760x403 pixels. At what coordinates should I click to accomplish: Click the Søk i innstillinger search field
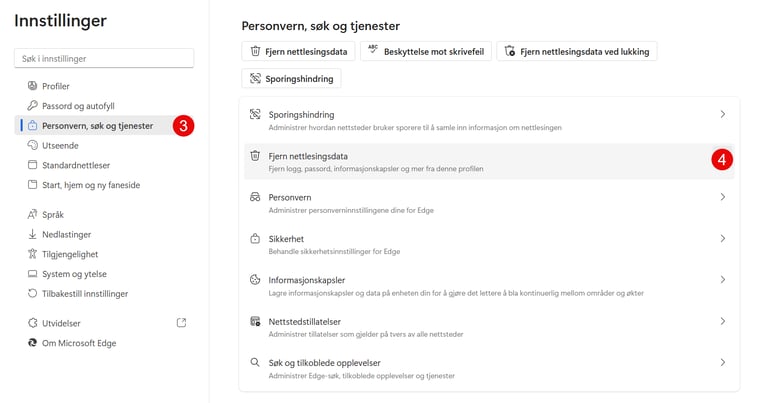tap(104, 59)
